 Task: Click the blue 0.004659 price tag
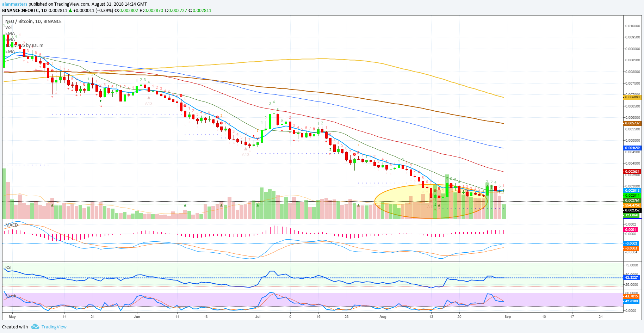point(632,148)
